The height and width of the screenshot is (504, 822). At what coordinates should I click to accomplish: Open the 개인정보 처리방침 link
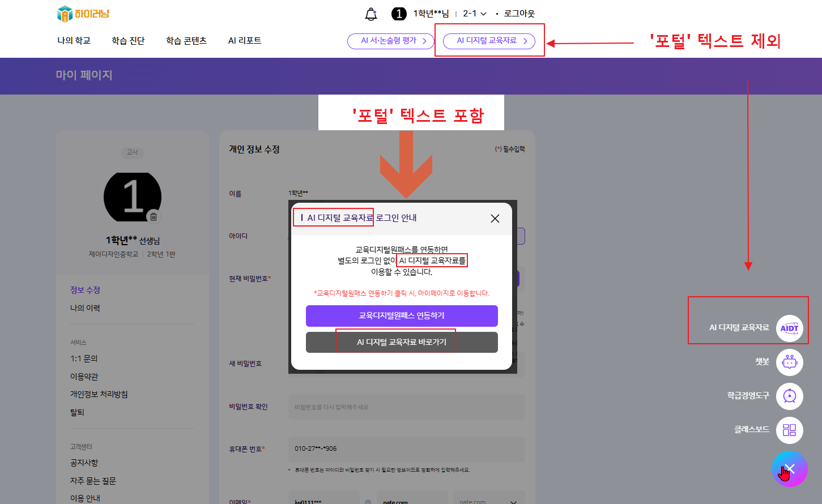coord(99,394)
